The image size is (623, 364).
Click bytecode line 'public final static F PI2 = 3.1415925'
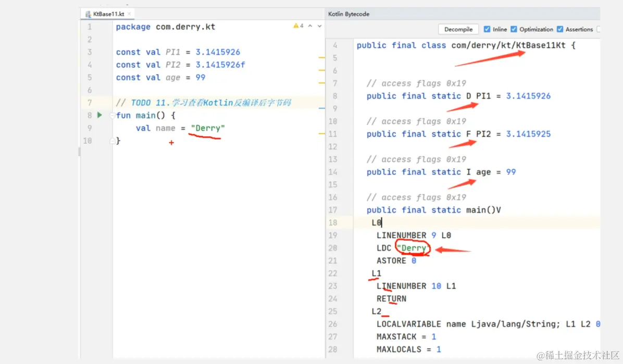click(458, 134)
